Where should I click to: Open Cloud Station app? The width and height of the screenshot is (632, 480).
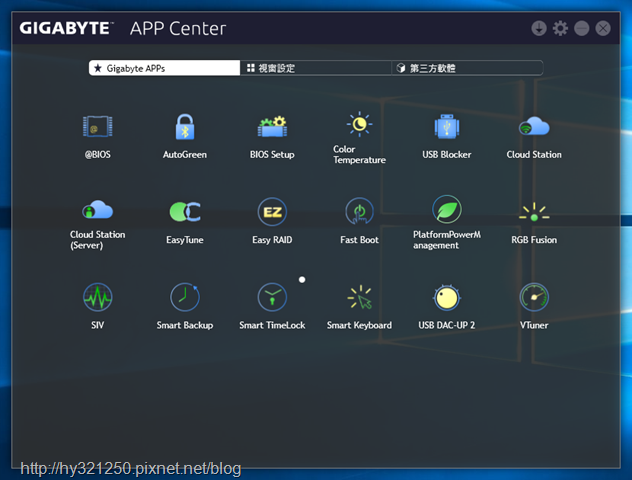click(x=534, y=127)
